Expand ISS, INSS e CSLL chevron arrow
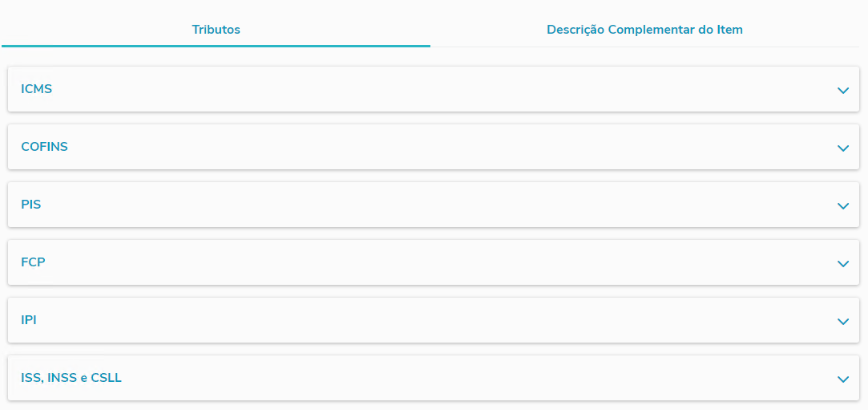868x410 pixels. click(842, 380)
